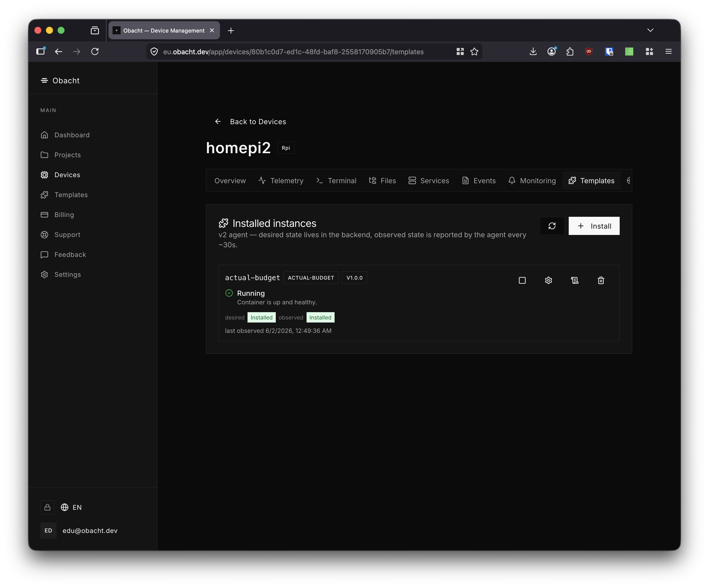Refresh the installed instances list
The width and height of the screenshot is (709, 588).
(552, 226)
